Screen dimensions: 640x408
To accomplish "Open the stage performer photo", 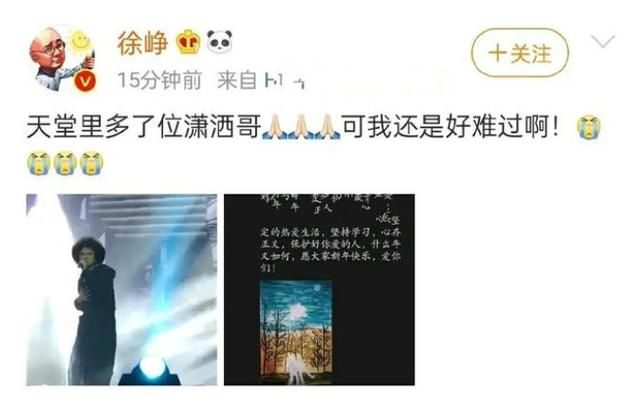I will (122, 290).
